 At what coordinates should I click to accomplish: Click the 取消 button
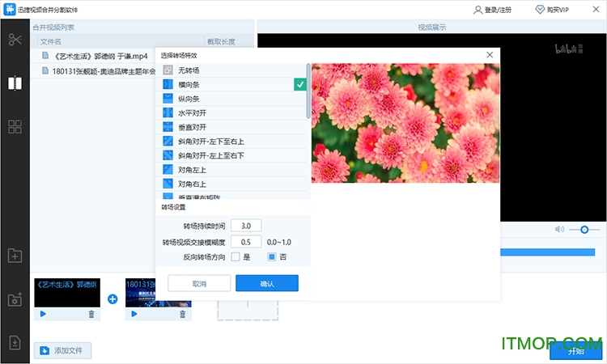199,284
